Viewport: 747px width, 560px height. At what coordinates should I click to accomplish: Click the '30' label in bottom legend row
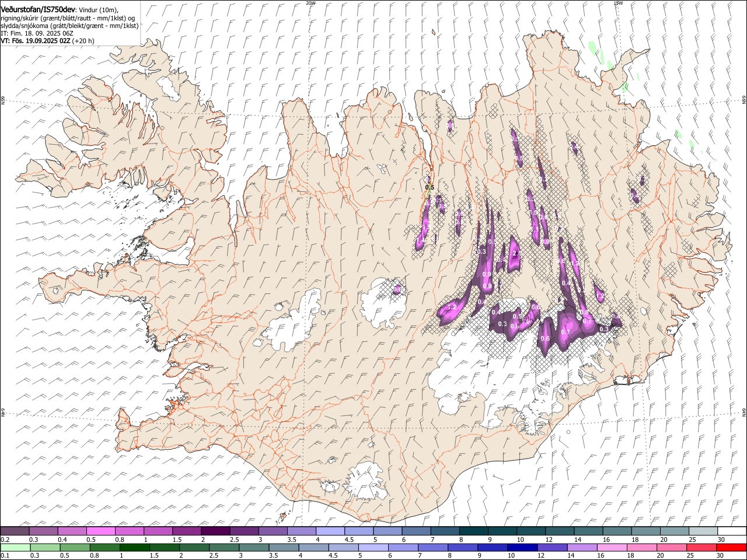click(x=720, y=556)
